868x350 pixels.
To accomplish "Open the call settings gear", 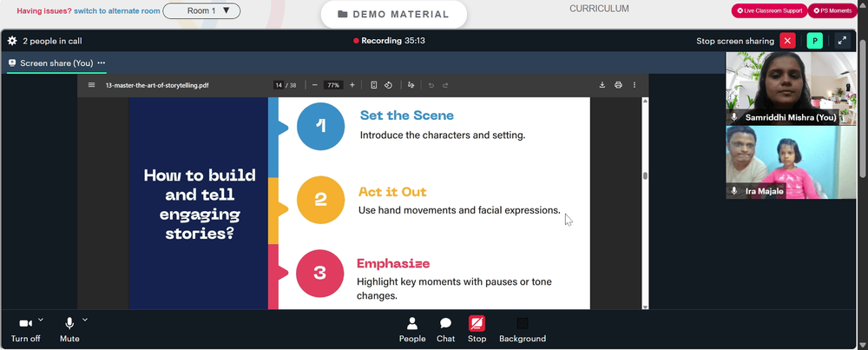I will tap(12, 41).
